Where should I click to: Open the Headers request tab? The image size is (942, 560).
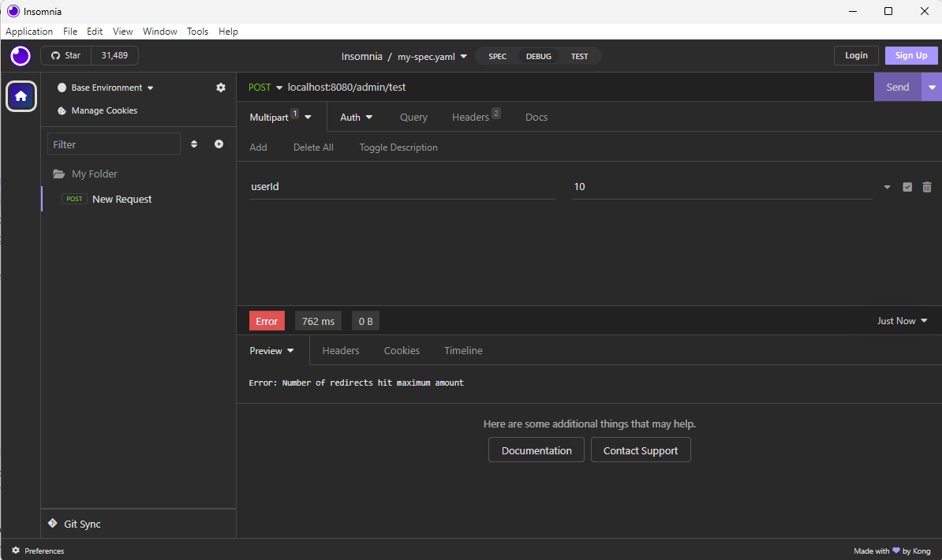click(x=471, y=117)
